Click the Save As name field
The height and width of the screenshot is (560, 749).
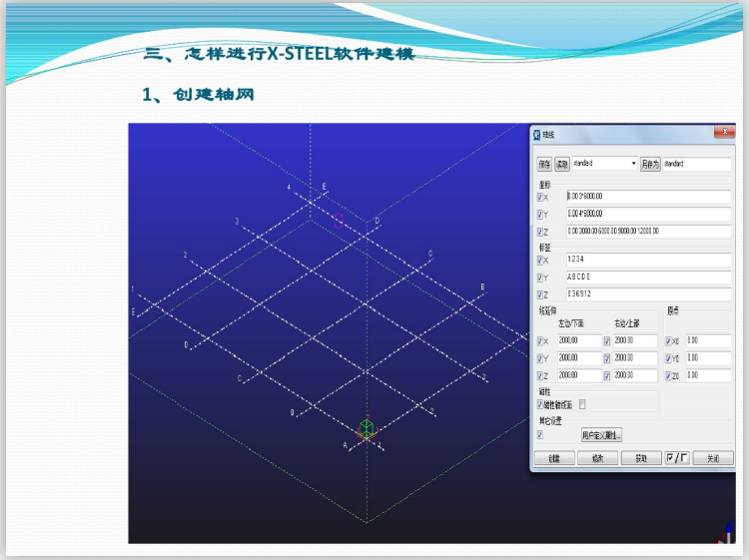[696, 164]
